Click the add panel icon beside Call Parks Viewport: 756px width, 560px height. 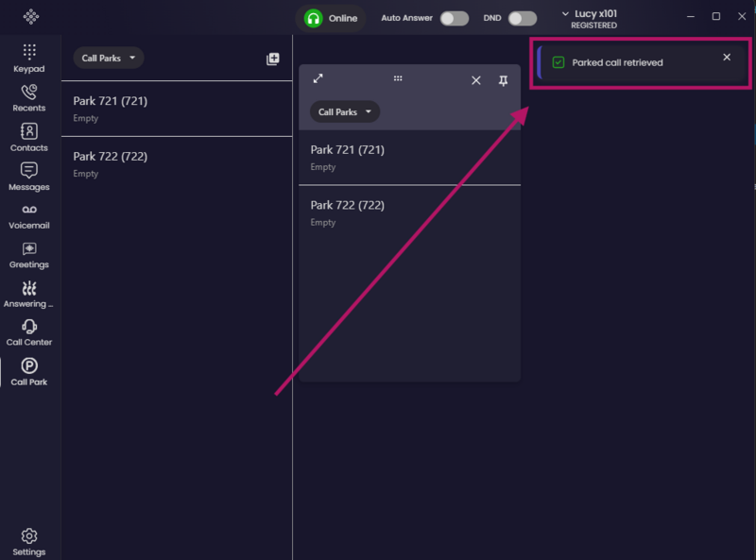pyautogui.click(x=273, y=59)
